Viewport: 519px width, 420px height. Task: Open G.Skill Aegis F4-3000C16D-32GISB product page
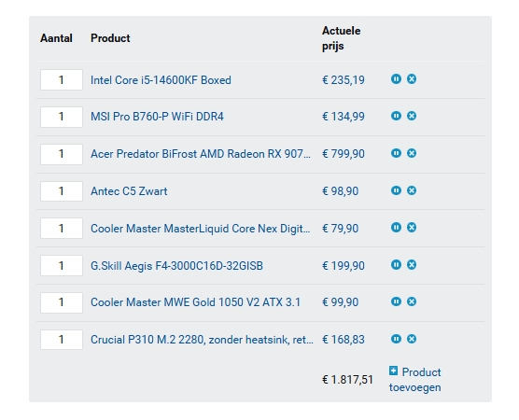pyautogui.click(x=176, y=266)
